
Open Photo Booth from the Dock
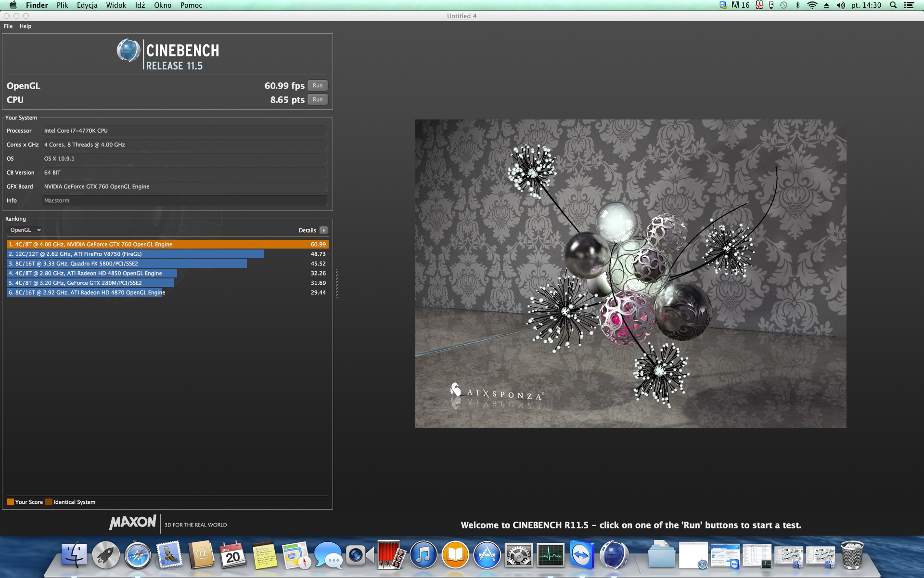tap(392, 555)
